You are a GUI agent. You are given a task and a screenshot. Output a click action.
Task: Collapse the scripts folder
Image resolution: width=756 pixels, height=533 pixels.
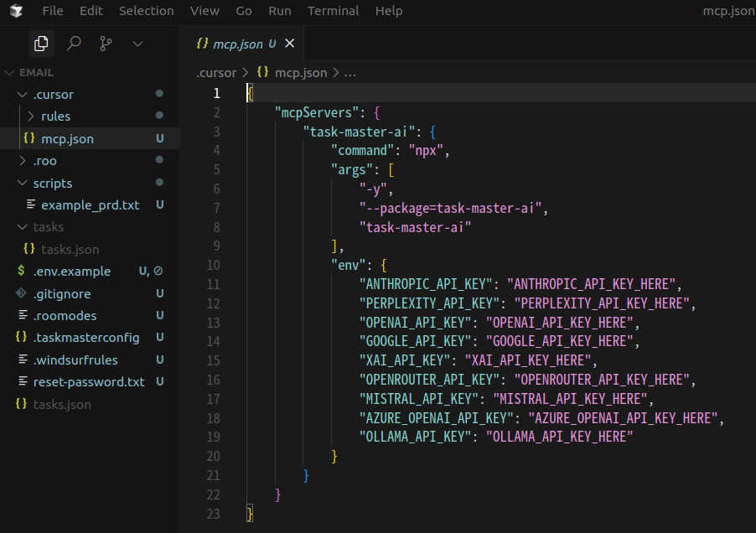tap(90, 184)
